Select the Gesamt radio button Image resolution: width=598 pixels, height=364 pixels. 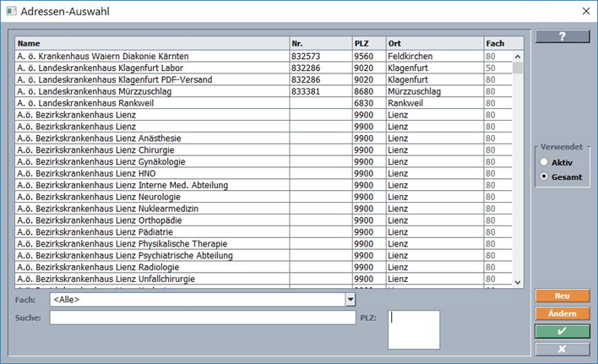click(544, 177)
